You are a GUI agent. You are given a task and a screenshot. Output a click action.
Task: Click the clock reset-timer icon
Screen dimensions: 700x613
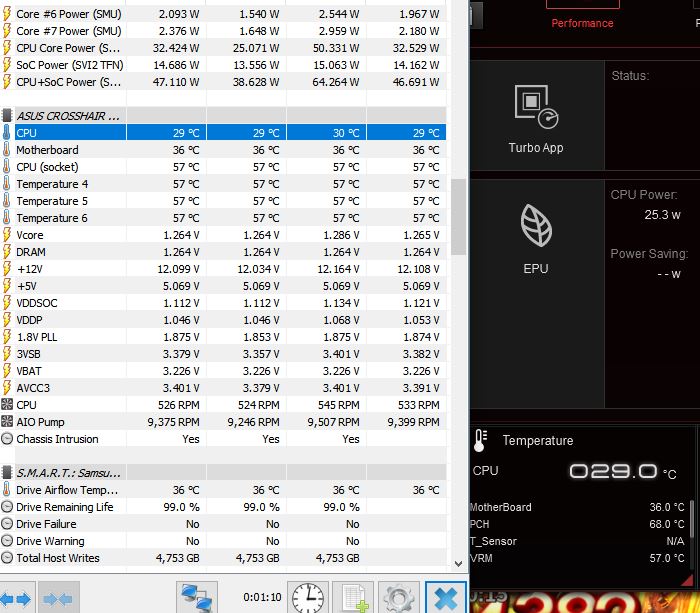click(x=308, y=598)
